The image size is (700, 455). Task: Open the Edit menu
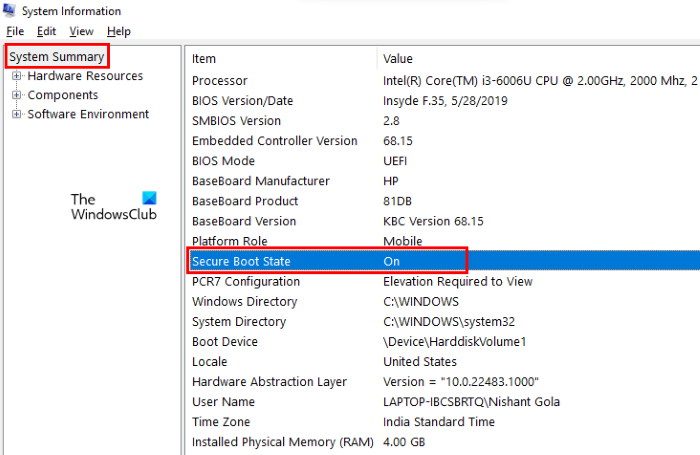click(x=46, y=31)
